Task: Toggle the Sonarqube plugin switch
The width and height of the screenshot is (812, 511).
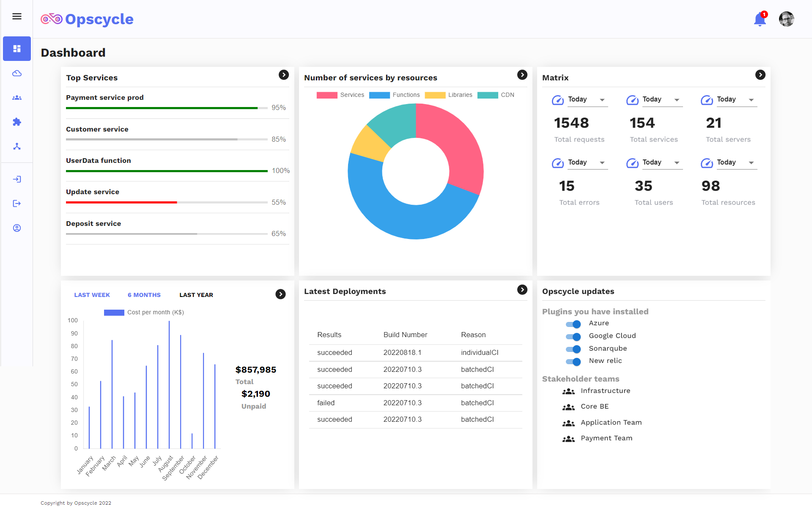Action: point(573,349)
